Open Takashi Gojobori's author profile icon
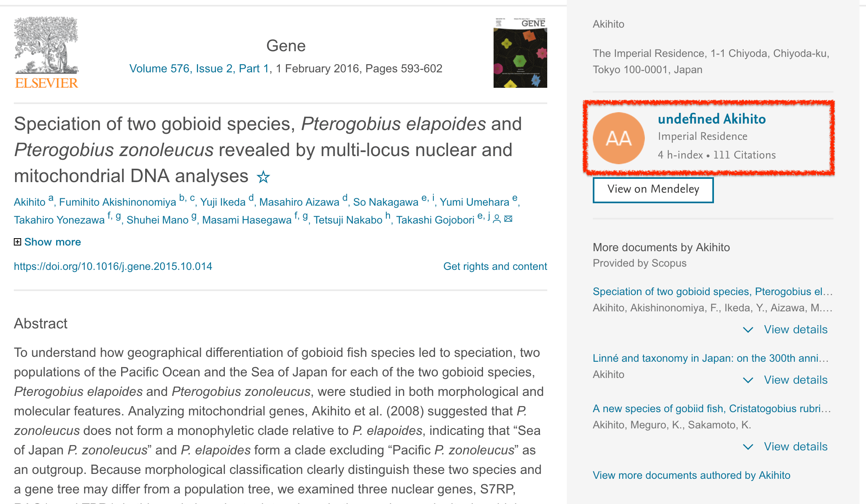Image resolution: width=866 pixels, height=504 pixels. click(x=496, y=219)
